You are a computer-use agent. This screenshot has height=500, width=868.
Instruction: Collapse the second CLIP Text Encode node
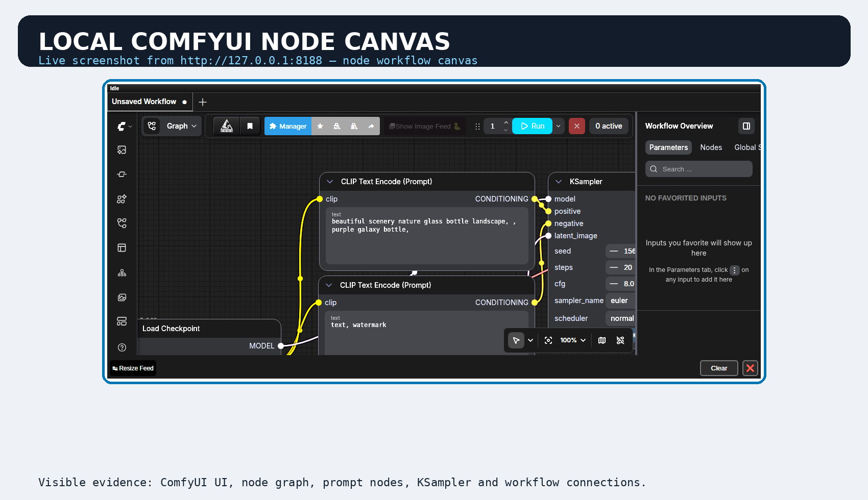click(x=329, y=285)
